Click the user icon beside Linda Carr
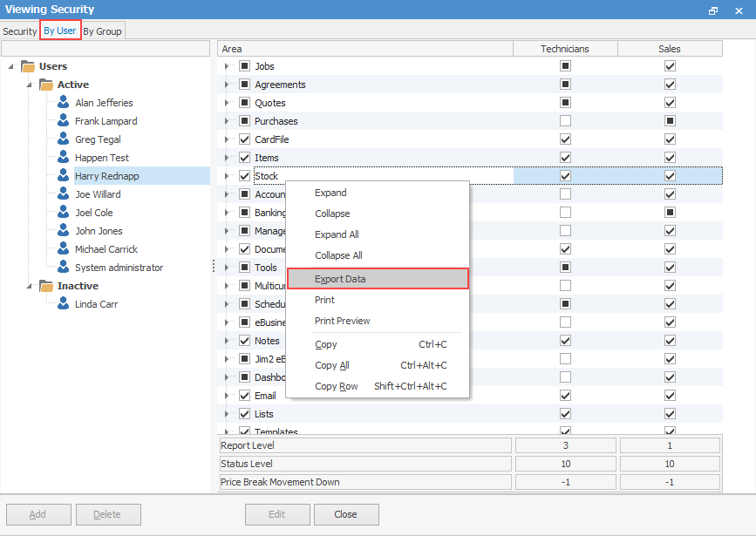The image size is (756, 536). click(x=64, y=304)
